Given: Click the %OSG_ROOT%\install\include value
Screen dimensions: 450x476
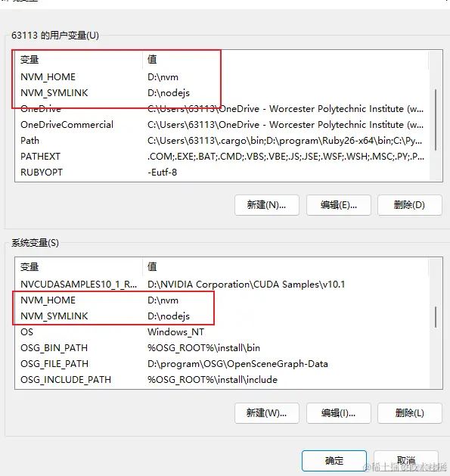Looking at the screenshot, I should [213, 379].
